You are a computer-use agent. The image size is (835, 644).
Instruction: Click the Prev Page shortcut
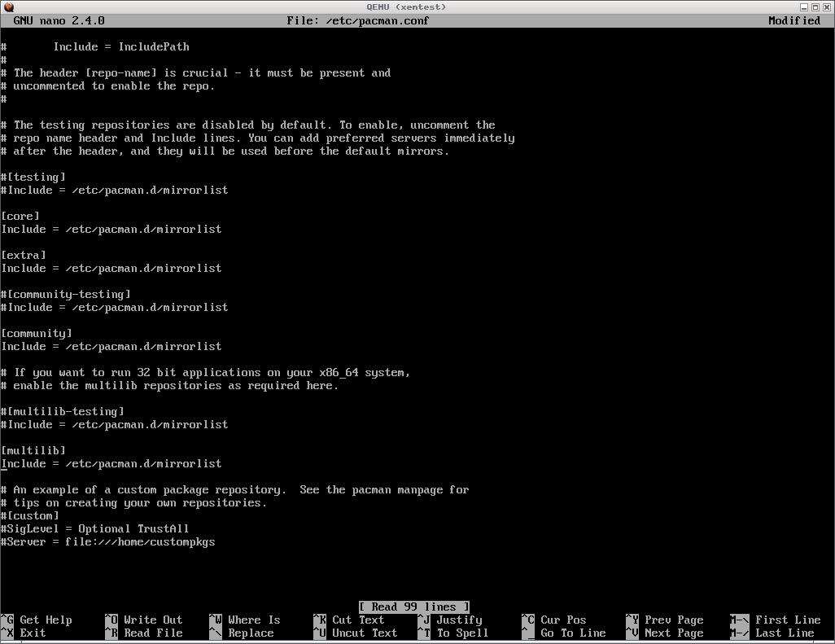point(674,620)
